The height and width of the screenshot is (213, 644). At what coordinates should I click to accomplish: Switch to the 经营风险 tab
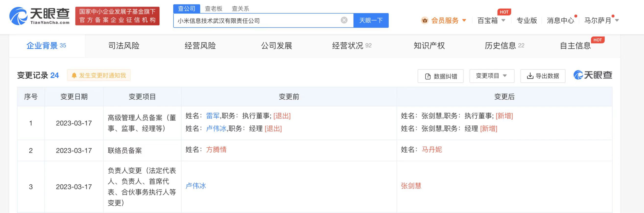click(x=200, y=46)
